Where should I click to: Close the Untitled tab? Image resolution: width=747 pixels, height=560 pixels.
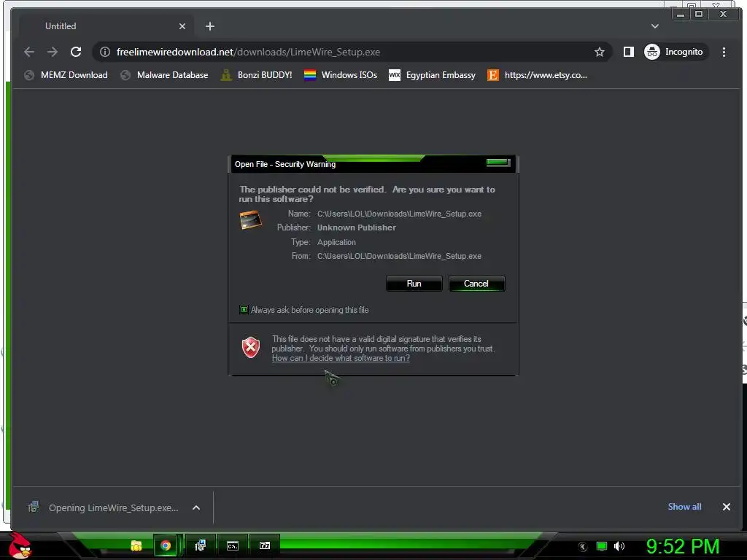click(x=182, y=26)
